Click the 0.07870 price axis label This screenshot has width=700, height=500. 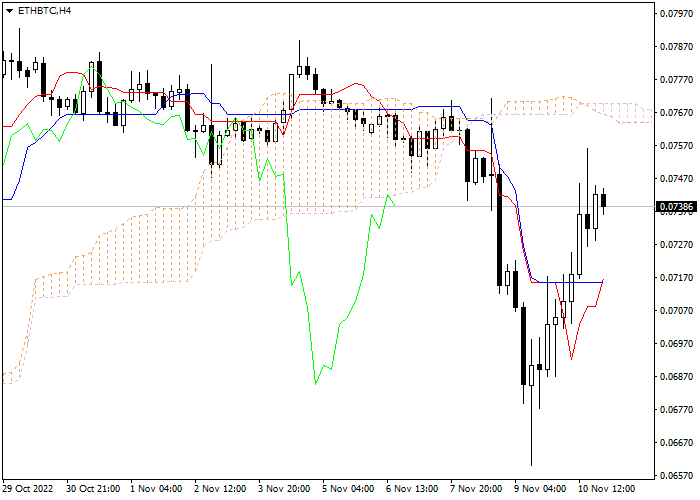(x=676, y=47)
